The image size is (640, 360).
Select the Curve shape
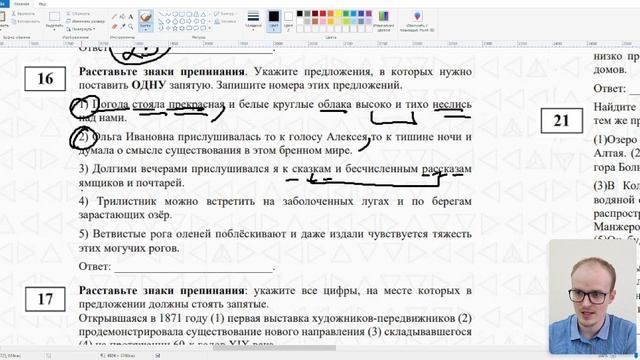click(x=169, y=14)
